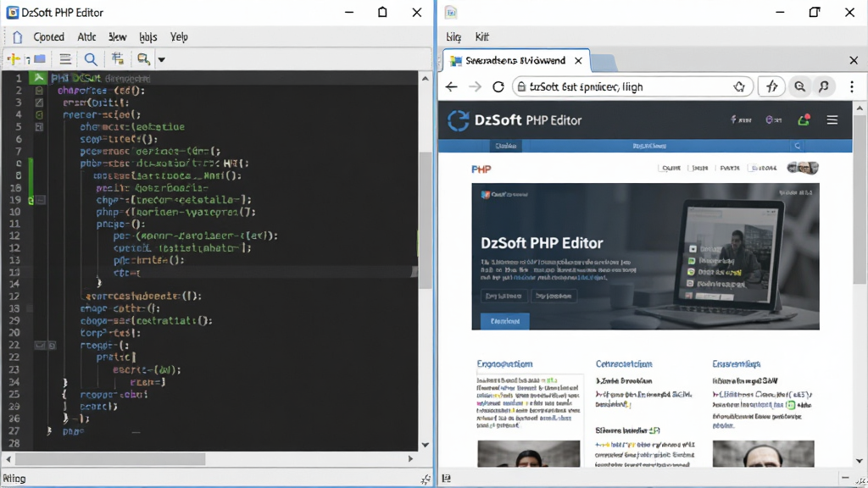Go back in the browser
Screen dimensions: 868x488
tap(451, 87)
